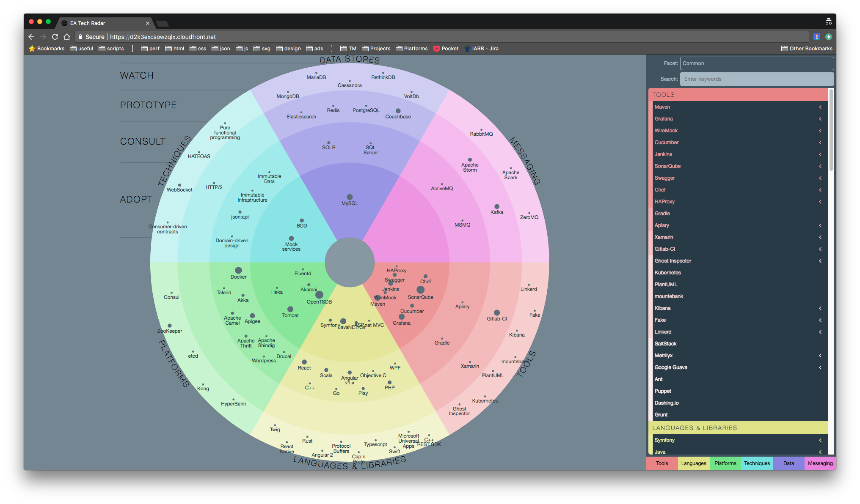Screen dimensions: 860x504
Task: Click the green extension icon in toolbar
Action: (828, 37)
